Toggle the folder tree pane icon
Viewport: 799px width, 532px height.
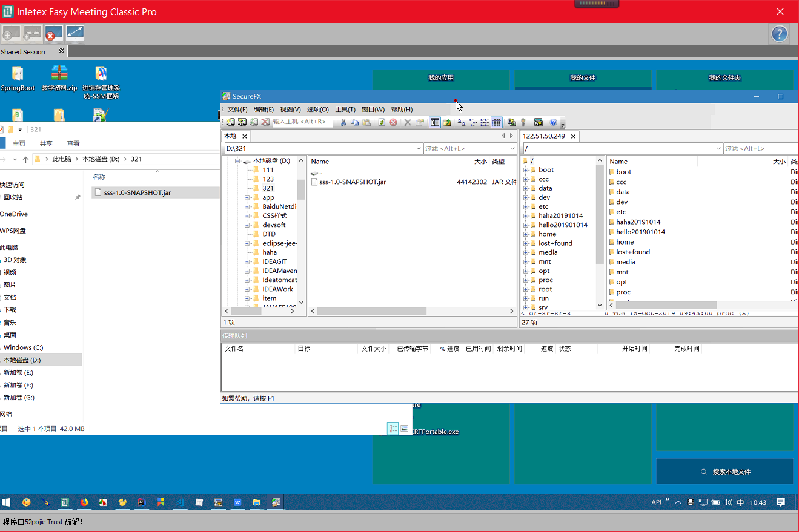(x=435, y=122)
